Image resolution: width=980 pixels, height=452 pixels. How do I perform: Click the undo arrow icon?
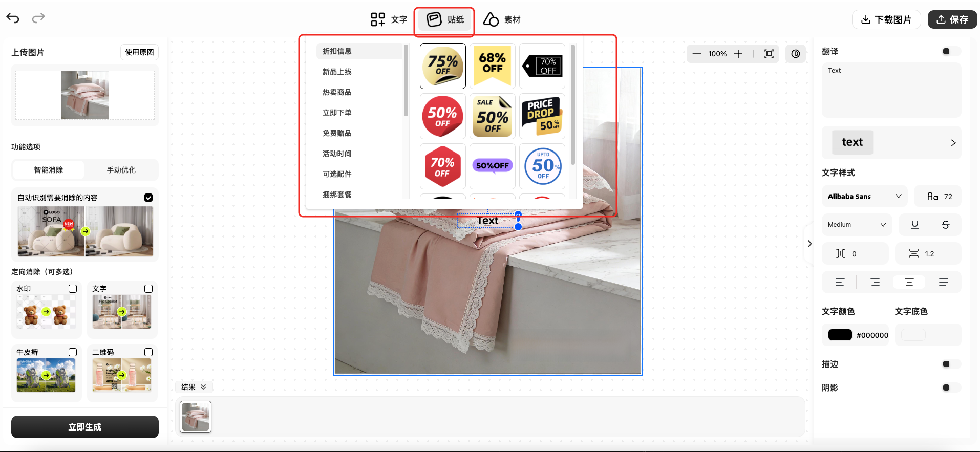13,18
